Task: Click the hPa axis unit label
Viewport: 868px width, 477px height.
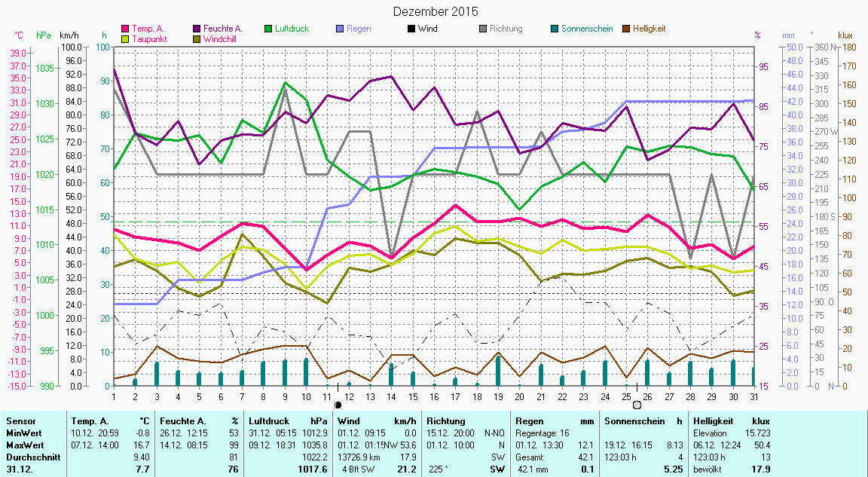Action: [44, 35]
